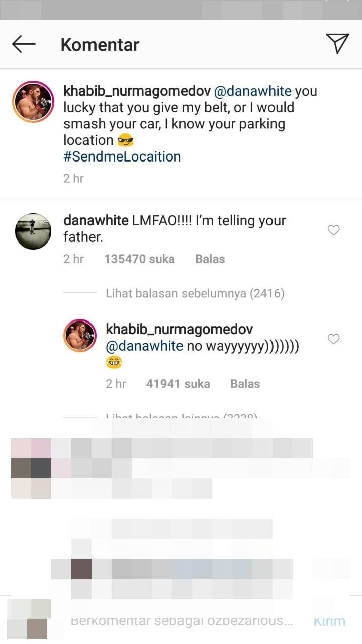Screen dimensions: 362x644
Task: Expand the partially hidden Lihat balasan lainnya
Action: coord(182,416)
